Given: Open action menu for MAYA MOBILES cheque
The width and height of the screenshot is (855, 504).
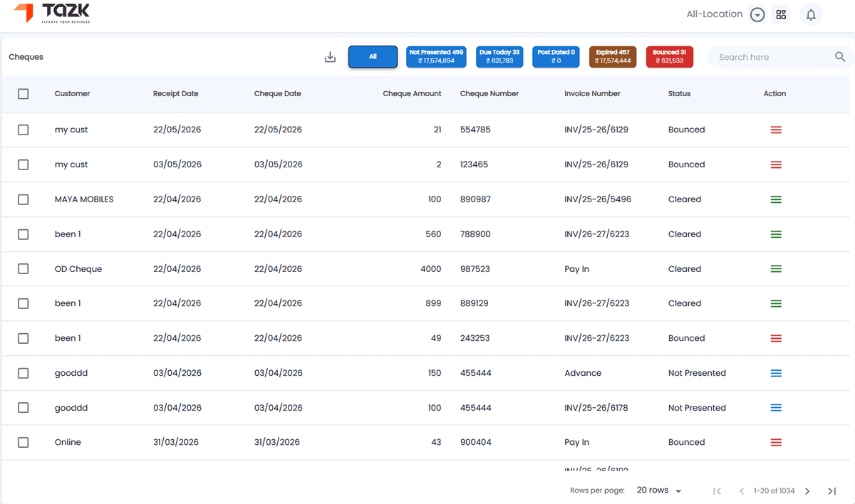Looking at the screenshot, I should [776, 199].
